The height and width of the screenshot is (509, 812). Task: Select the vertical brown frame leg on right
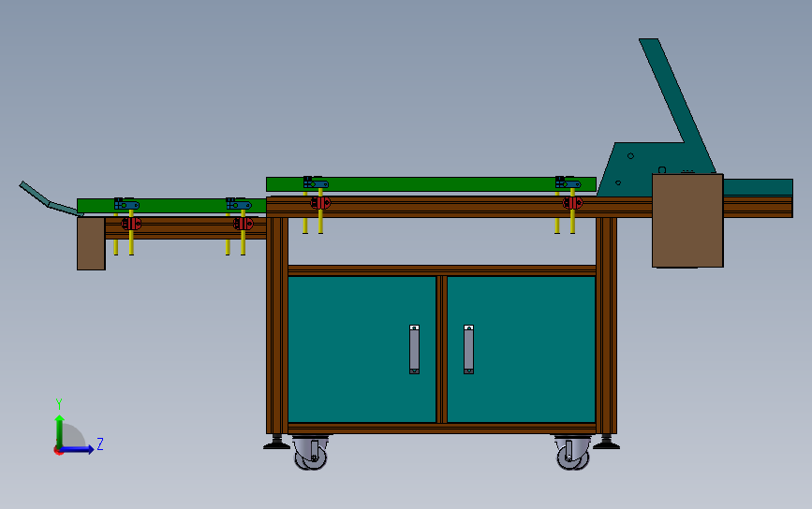[x=606, y=325]
